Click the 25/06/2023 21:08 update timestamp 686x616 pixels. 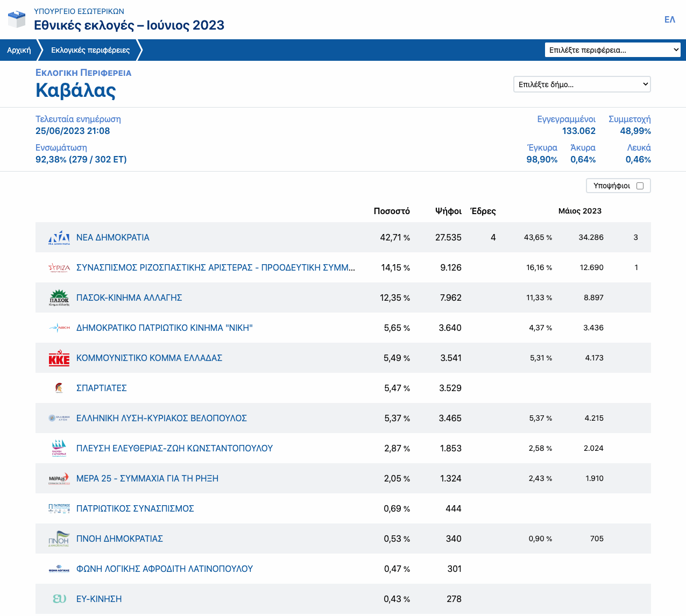73,131
